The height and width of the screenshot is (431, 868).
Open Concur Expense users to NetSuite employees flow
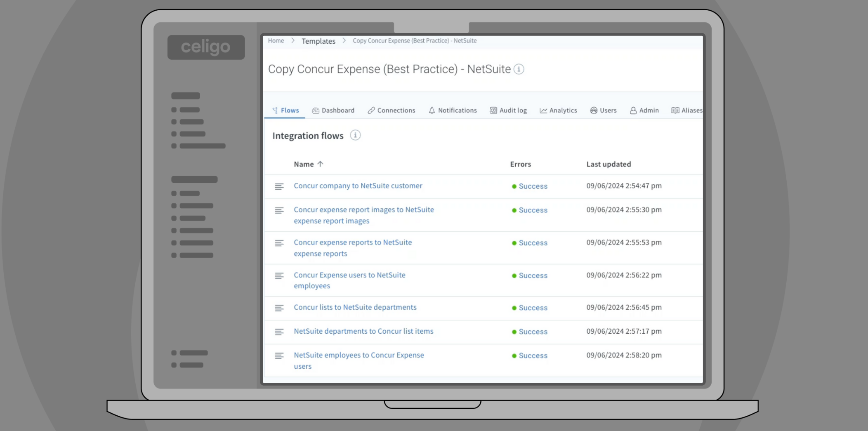[349, 280]
